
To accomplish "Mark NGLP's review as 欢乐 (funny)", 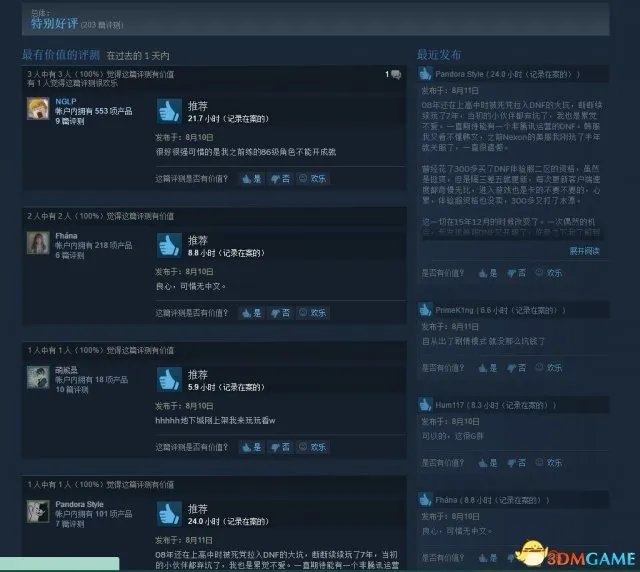I will pos(313,178).
